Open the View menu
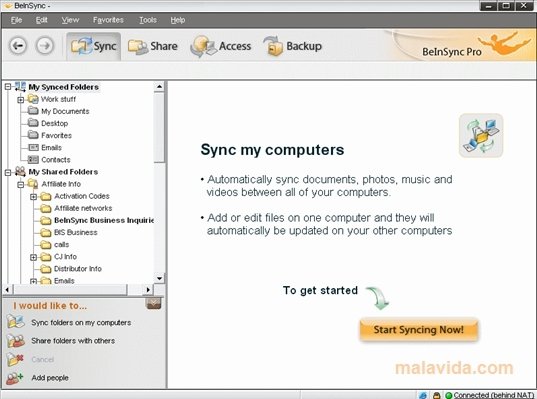Viewport: 537px width, 399px height. (70, 20)
